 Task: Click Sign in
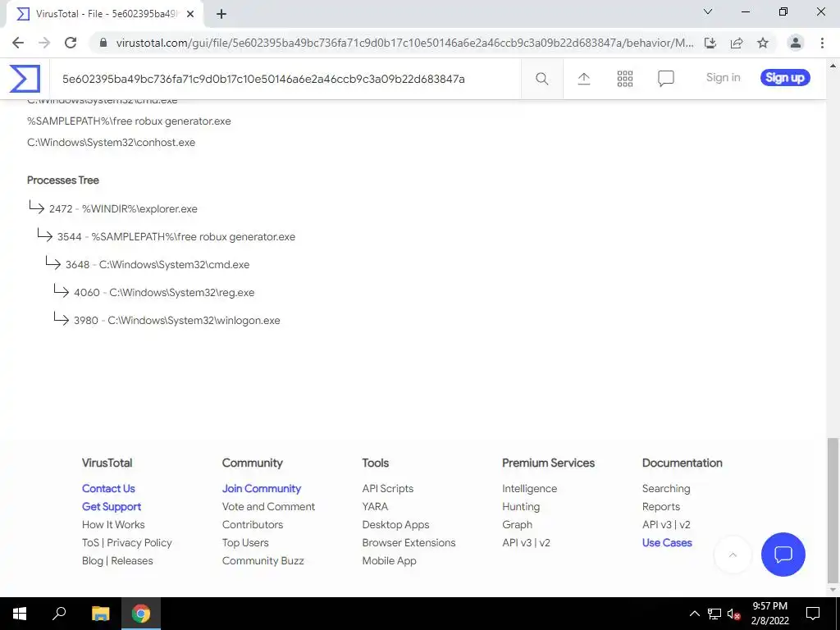(723, 78)
